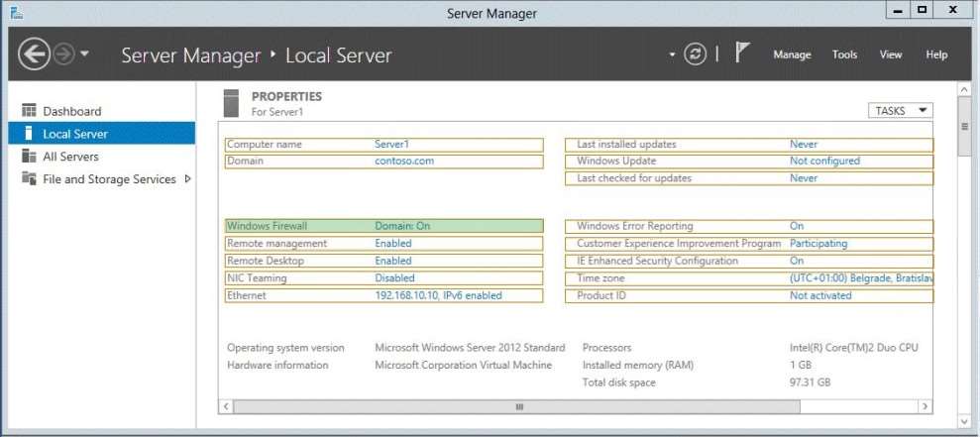Click Product ID Not activated link

point(820,295)
